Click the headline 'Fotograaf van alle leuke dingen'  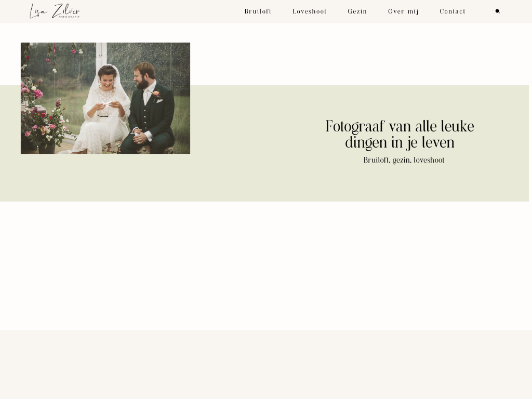(x=400, y=127)
